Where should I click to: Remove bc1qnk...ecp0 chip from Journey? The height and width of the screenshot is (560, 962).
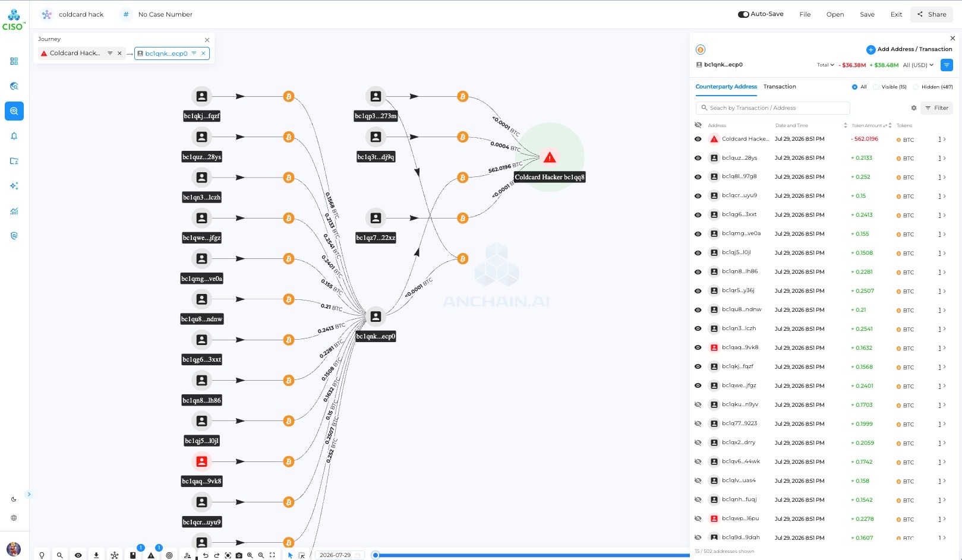(x=203, y=53)
